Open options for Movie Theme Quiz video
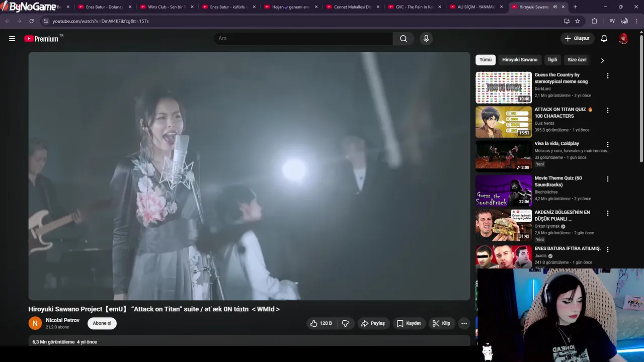Screen dimensions: 644x362 [607, 179]
